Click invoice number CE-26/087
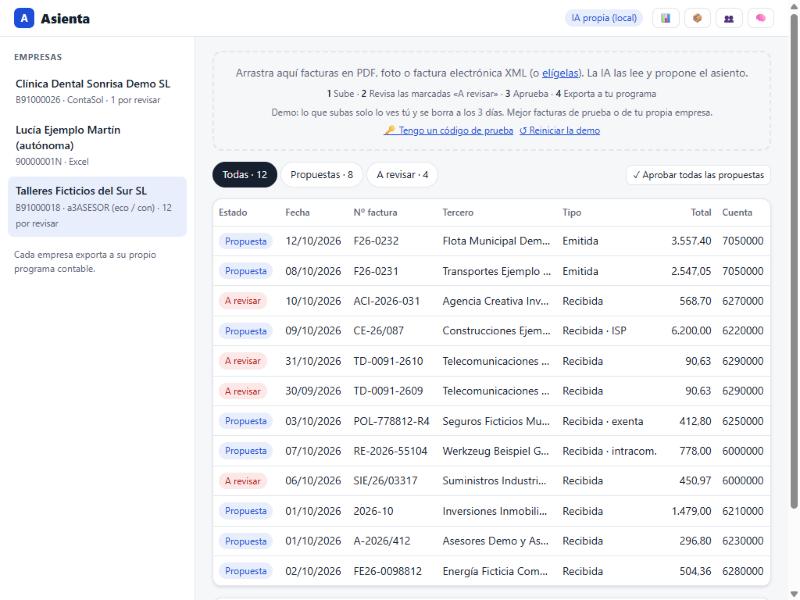The image size is (800, 600). [x=379, y=331]
